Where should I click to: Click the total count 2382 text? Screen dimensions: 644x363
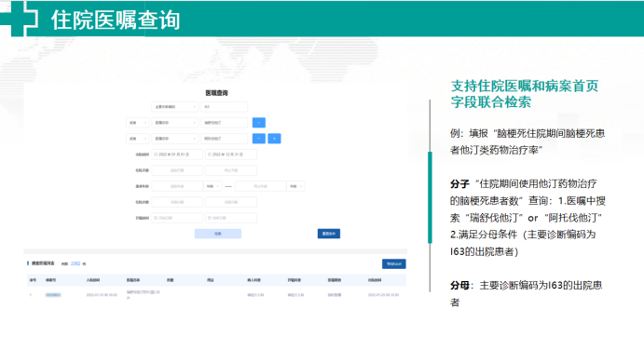coord(75,263)
